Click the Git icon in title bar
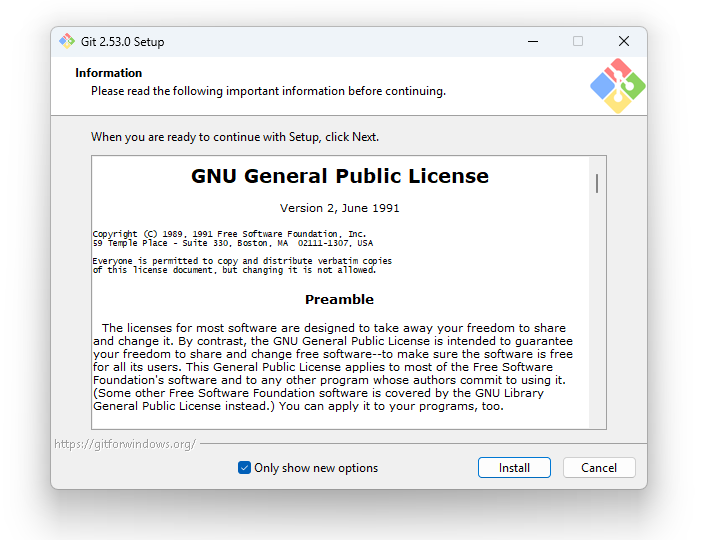This screenshot has width=720, height=540. [x=67, y=41]
